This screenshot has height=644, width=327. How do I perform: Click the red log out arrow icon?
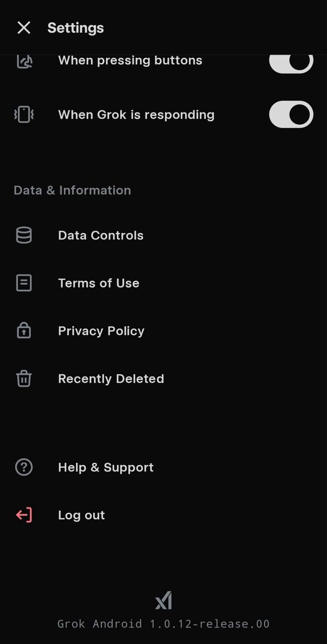(24, 515)
